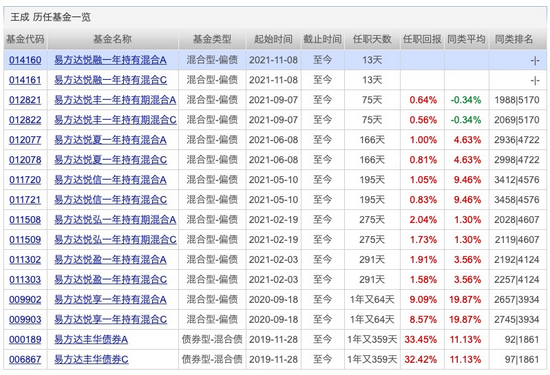Select the 33.45% return value
This screenshot has width=550, height=375.
click(x=421, y=340)
